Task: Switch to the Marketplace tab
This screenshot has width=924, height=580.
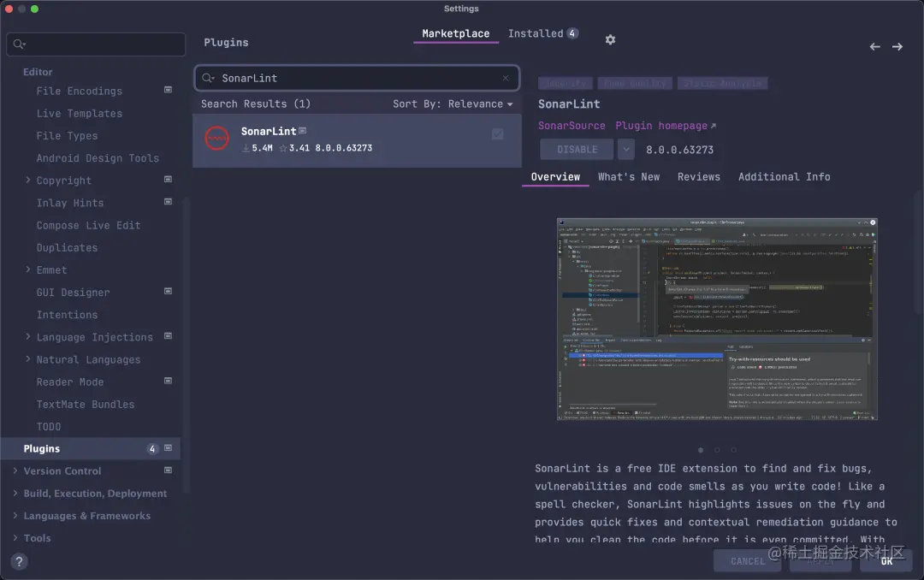Action: point(455,33)
